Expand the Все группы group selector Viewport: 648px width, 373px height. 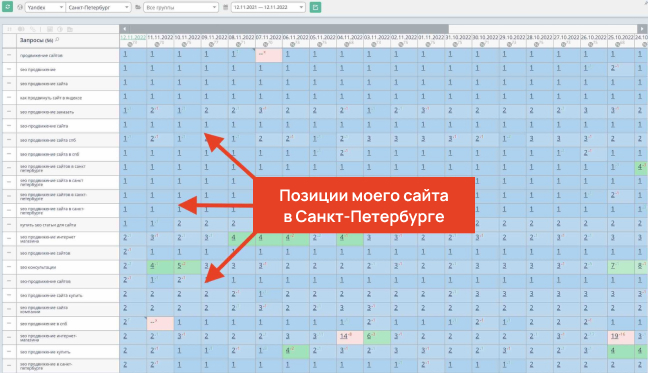(x=181, y=7)
